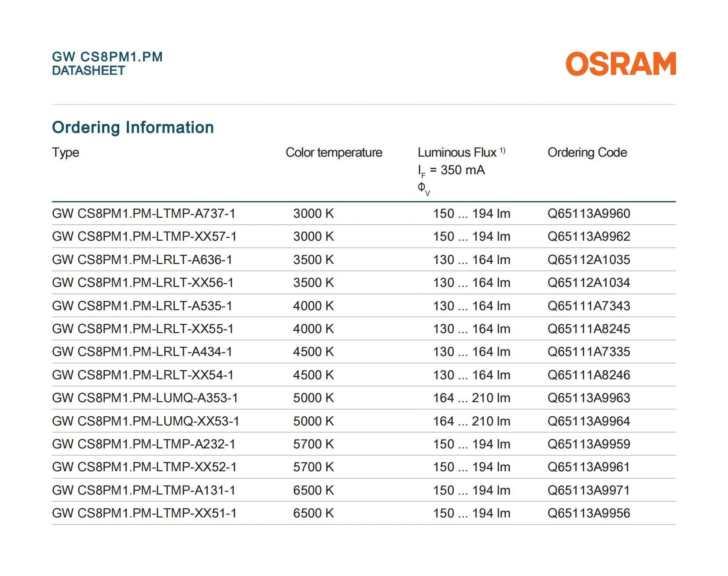Viewport: 728px width, 576px height.
Task: Click ordering code Q65113A9956
Action: click(588, 514)
